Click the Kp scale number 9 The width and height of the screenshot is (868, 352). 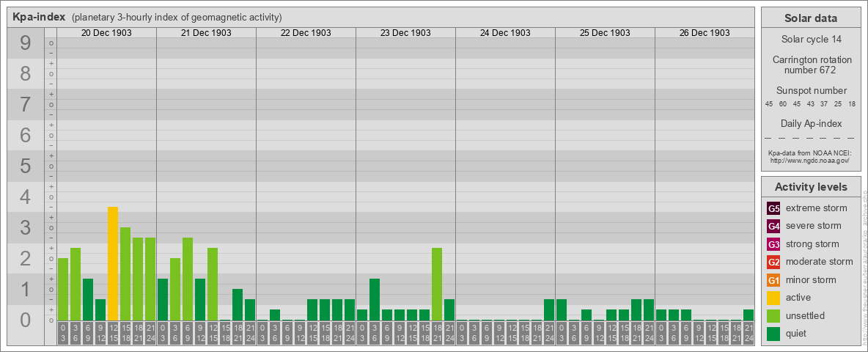click(26, 43)
